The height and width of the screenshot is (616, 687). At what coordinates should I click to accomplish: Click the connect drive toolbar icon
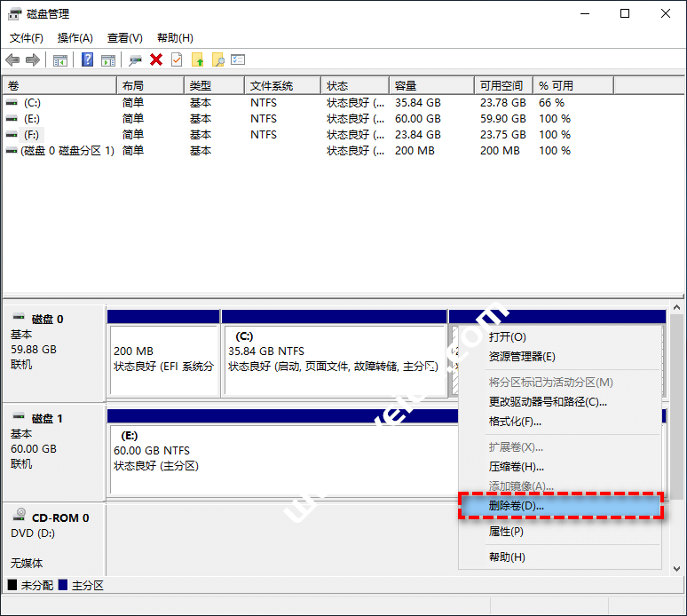tap(135, 59)
